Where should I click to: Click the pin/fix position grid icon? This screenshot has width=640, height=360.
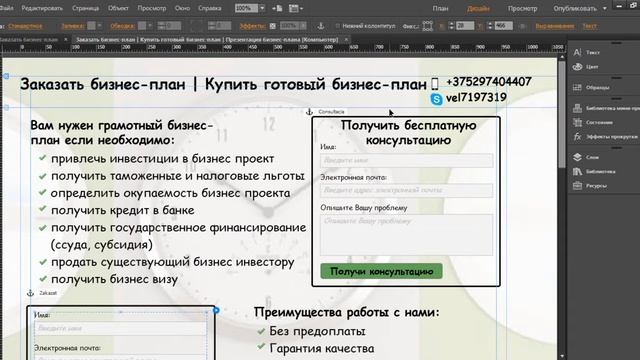coord(427,26)
